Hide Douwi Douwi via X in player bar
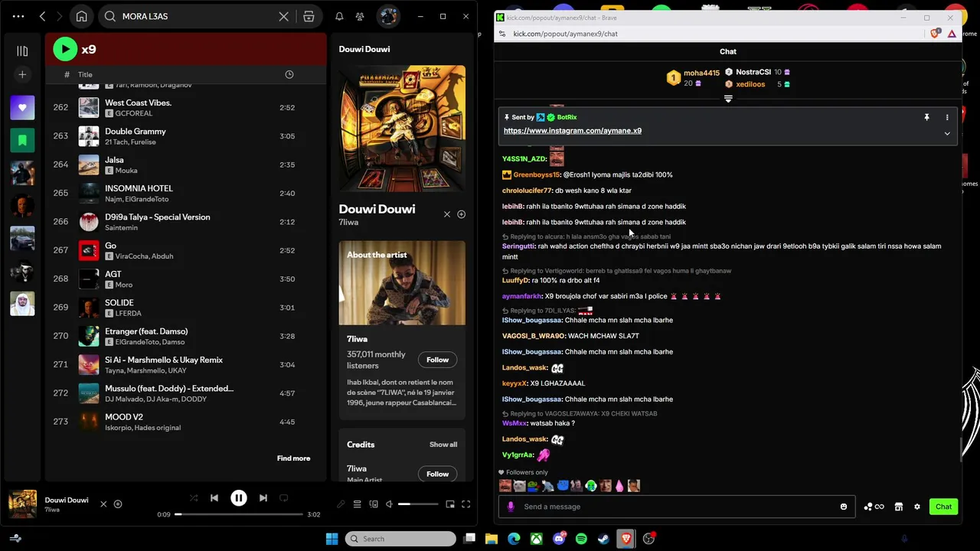The height and width of the screenshot is (551, 980). 103,504
